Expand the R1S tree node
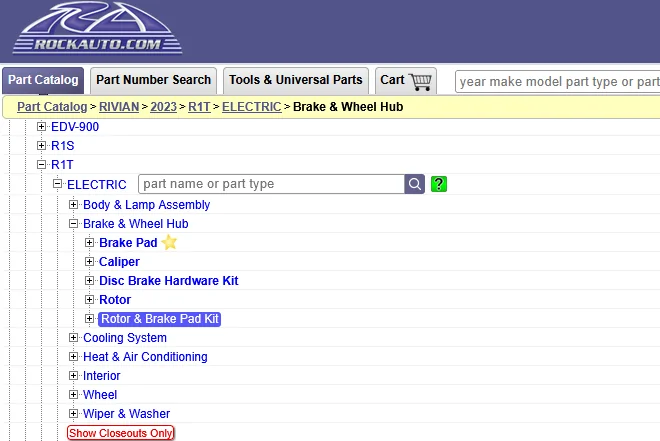 point(41,145)
